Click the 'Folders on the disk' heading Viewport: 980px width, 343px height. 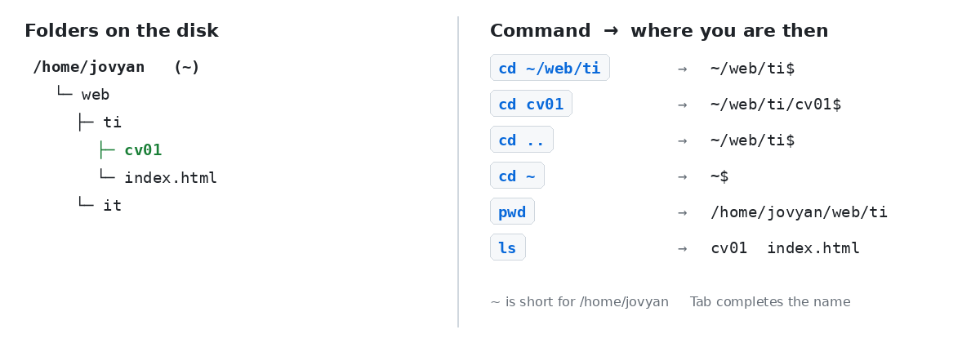click(x=122, y=31)
